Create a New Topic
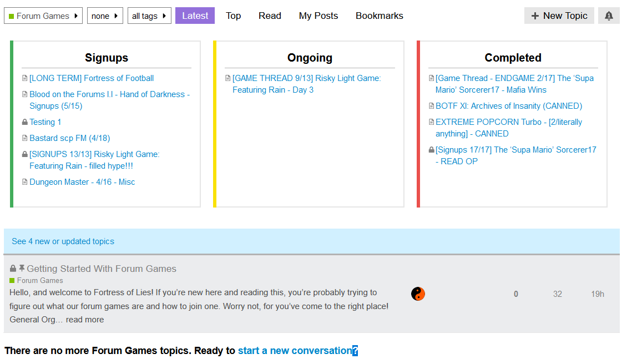The image size is (627, 364). pyautogui.click(x=559, y=16)
